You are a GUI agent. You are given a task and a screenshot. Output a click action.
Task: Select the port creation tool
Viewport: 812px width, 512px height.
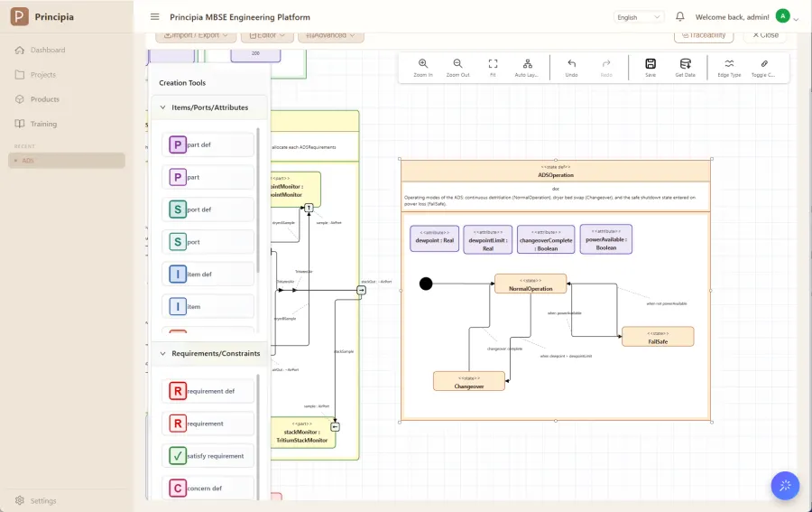point(208,242)
